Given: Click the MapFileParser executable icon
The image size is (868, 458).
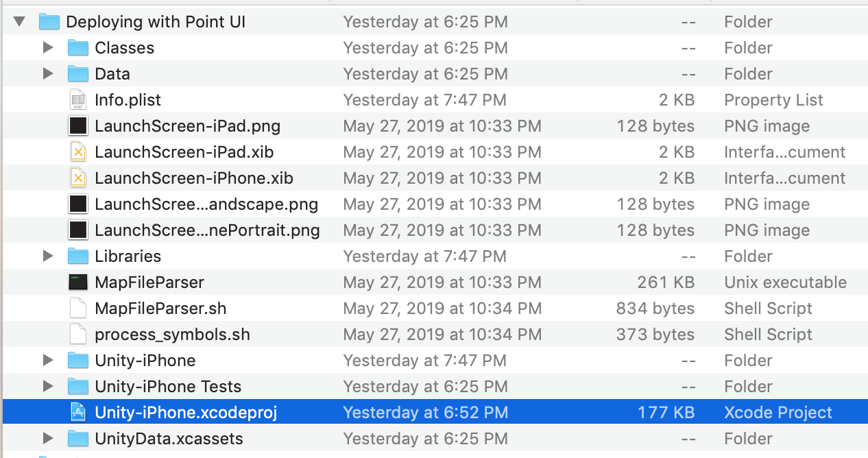Looking at the screenshot, I should (78, 282).
